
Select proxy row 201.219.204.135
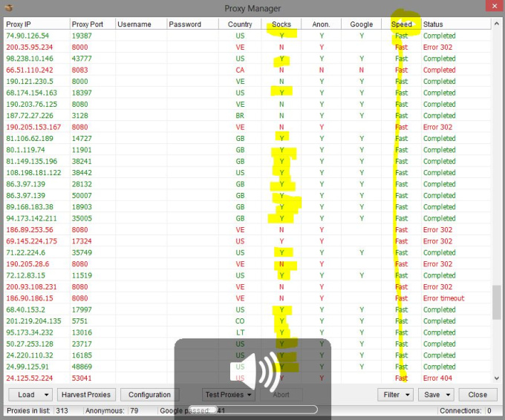click(x=247, y=321)
